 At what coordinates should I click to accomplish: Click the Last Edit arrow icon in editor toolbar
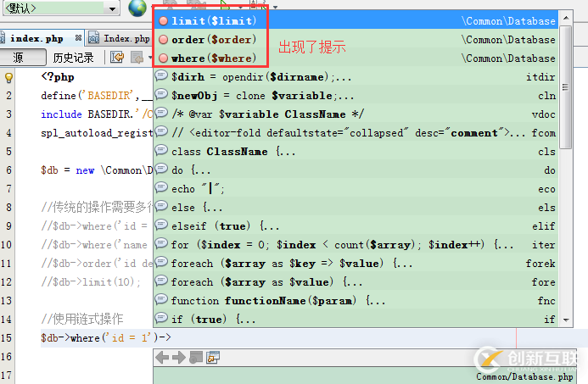click(x=117, y=58)
